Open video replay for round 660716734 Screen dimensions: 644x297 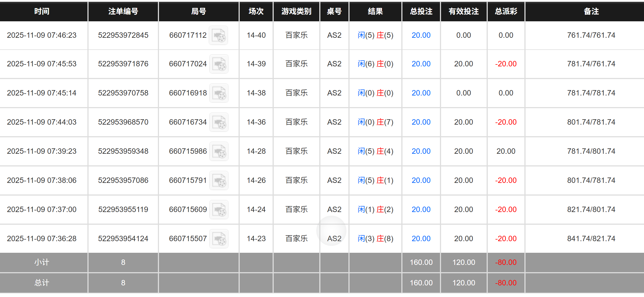click(219, 122)
